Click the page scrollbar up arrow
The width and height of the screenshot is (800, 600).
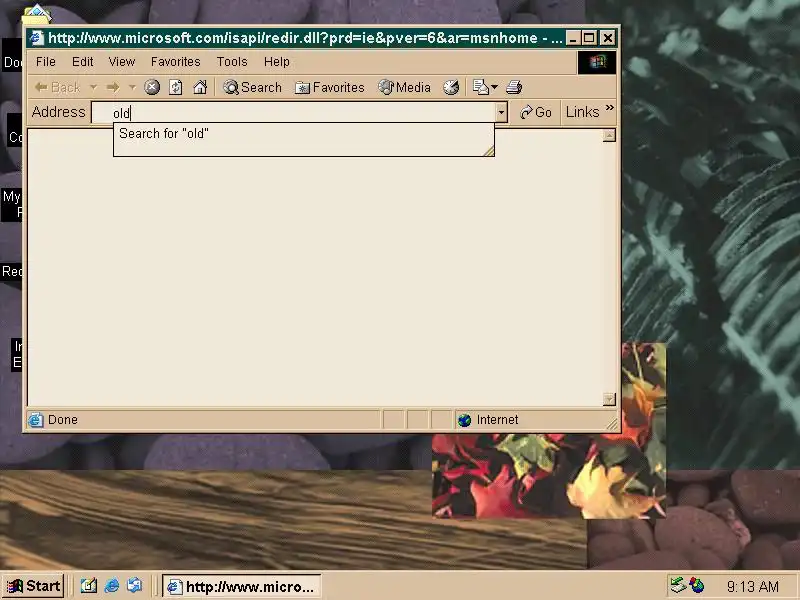point(609,135)
